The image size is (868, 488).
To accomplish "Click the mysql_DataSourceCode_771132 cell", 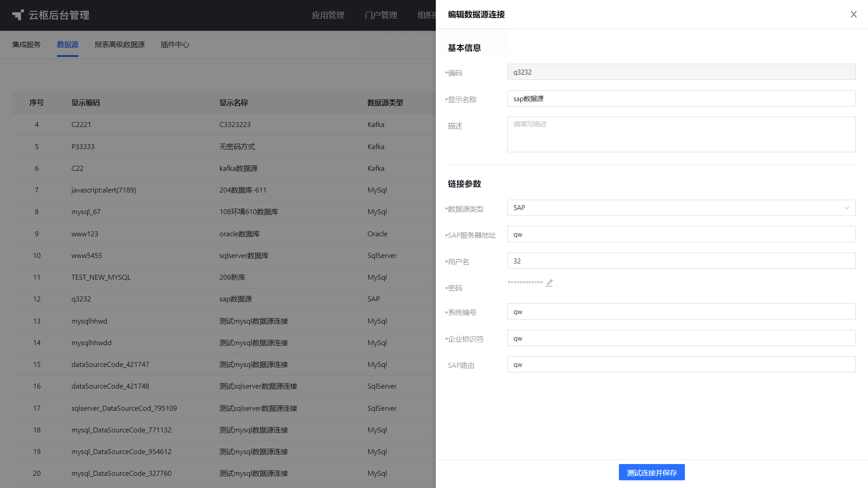I will [121, 430].
